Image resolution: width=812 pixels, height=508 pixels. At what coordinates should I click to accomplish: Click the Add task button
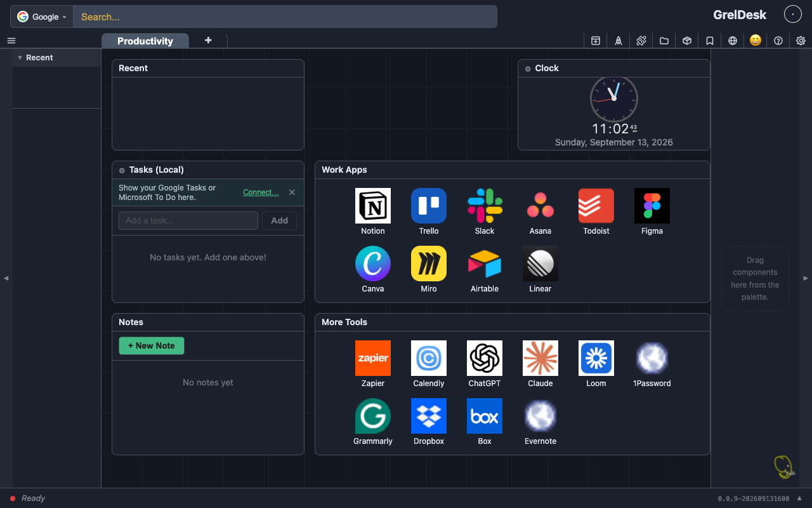pyautogui.click(x=280, y=220)
